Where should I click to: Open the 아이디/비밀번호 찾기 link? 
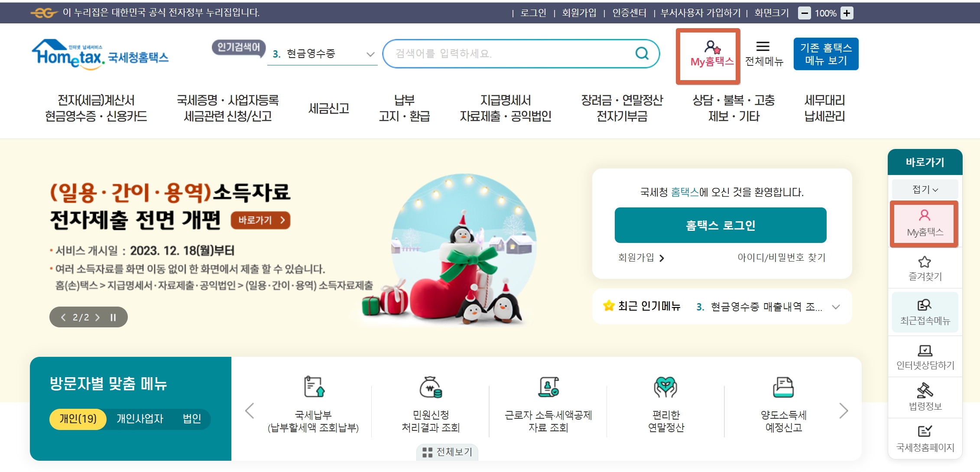coord(782,258)
